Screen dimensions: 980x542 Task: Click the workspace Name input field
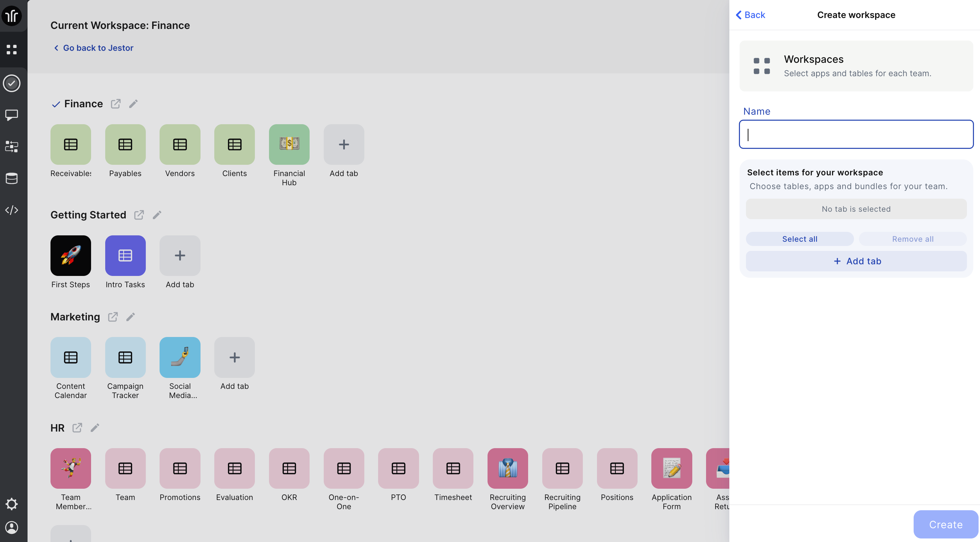point(856,134)
